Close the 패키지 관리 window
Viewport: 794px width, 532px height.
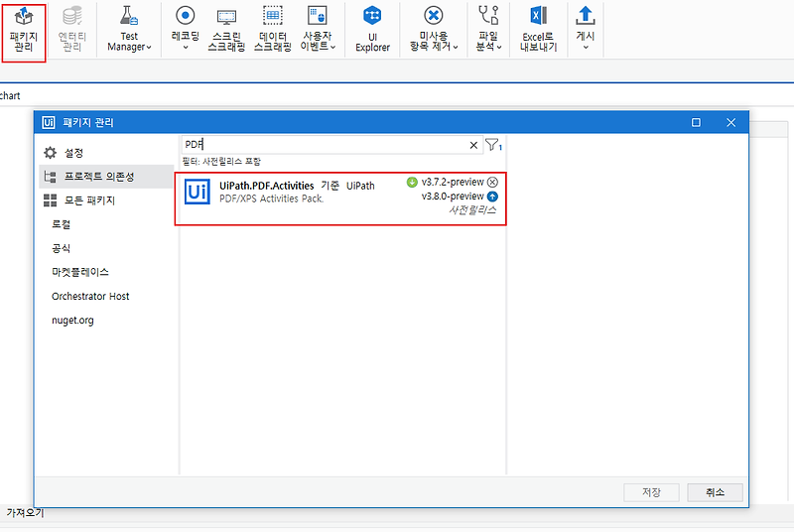pyautogui.click(x=730, y=122)
